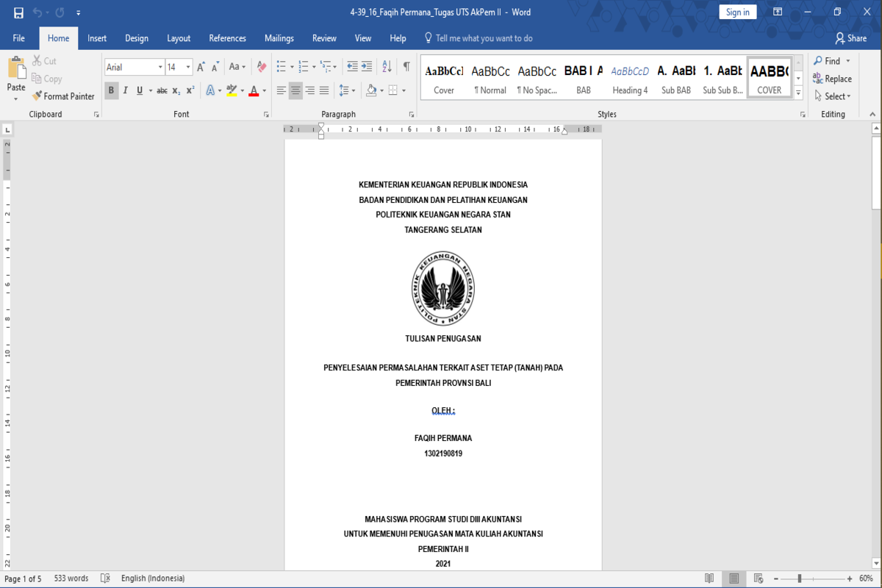
Task: Expand the Change Case (Aa) menu
Action: coord(237,67)
